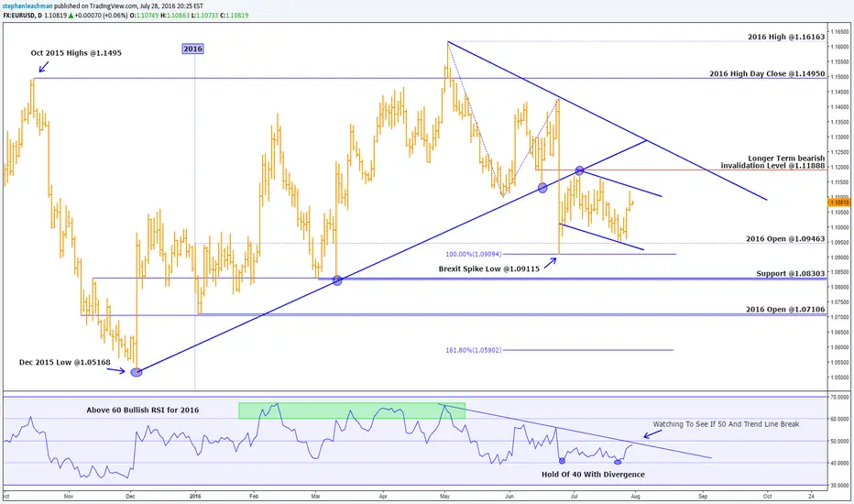Select the '2016 Open @1.07106' label

785,310
